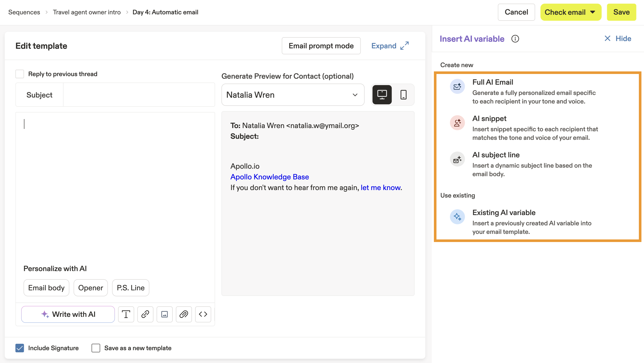This screenshot has width=644, height=363.
Task: Hide the Insert AI variable panel
Action: [617, 38]
